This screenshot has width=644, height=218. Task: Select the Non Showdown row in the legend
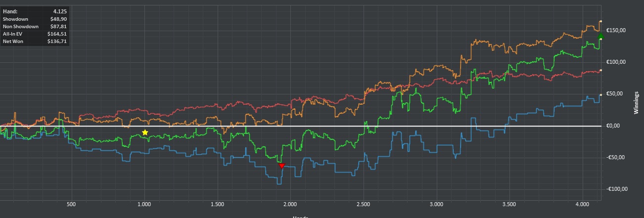click(35, 26)
